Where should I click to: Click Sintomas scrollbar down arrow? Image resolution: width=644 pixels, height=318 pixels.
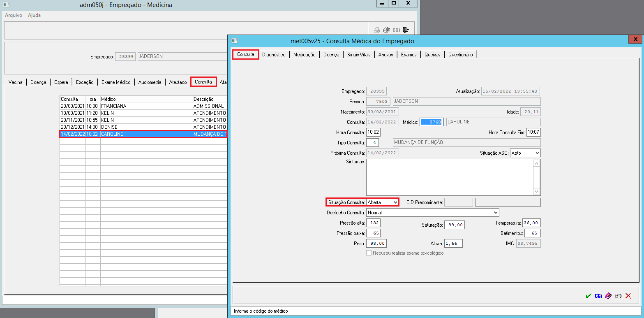(x=536, y=191)
